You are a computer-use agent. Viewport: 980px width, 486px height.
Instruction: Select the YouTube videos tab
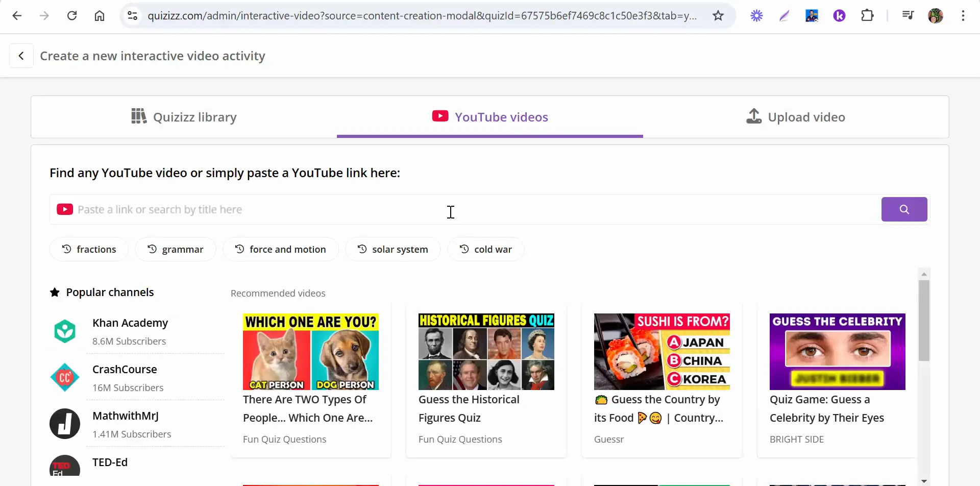pyautogui.click(x=490, y=117)
